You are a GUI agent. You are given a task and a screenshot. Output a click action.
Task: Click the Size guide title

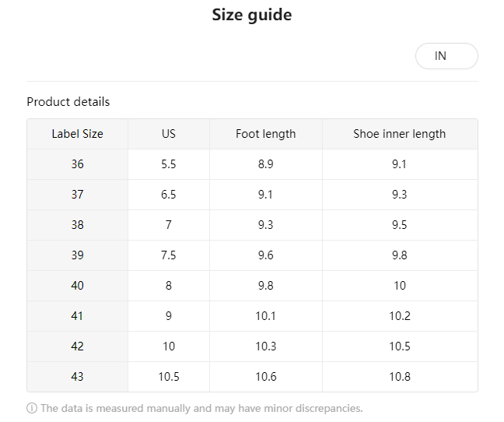252,15
